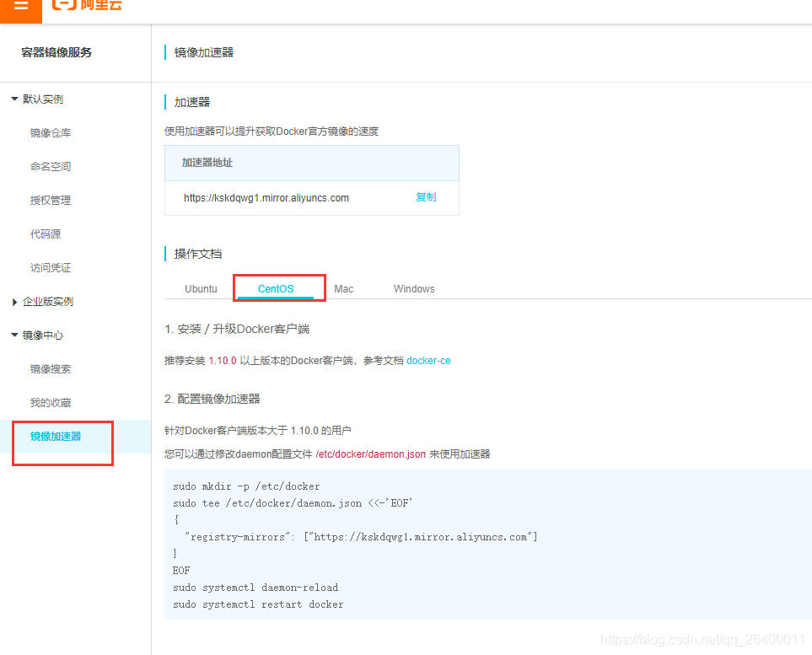Click the EOF line in the code block
Viewport: 812px width, 655px height.
click(181, 571)
